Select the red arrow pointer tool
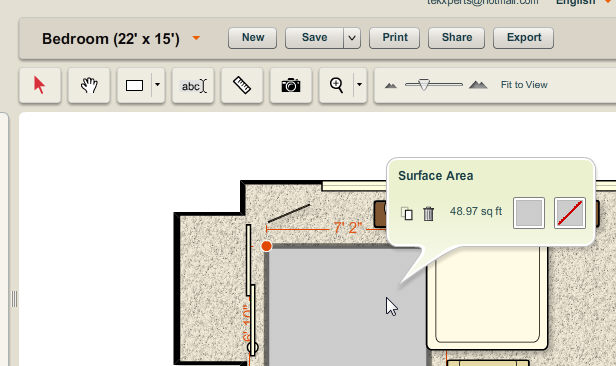The image size is (616, 366). [x=40, y=85]
